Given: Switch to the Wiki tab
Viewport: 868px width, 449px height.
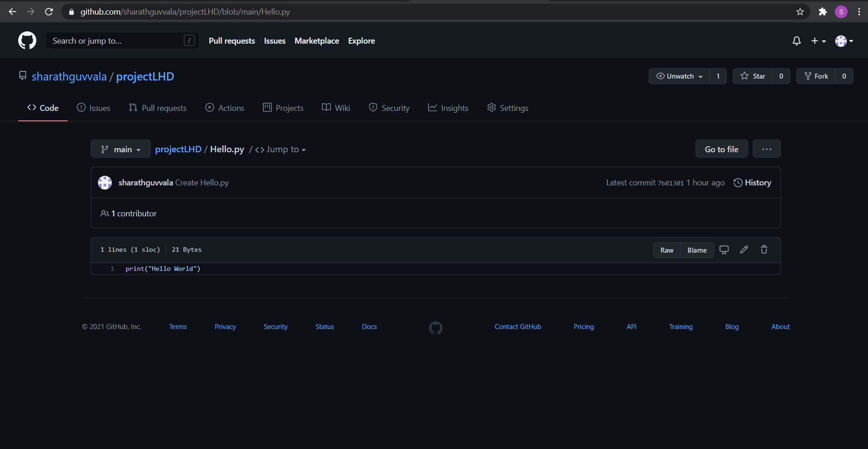Looking at the screenshot, I should coord(336,108).
